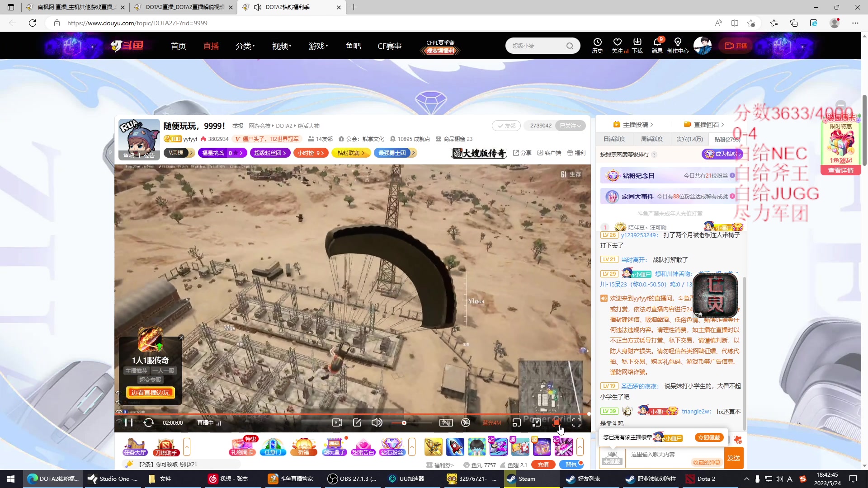Toggle subtitles (字幕) in player
The width and height of the screenshot is (868, 488).
pyautogui.click(x=446, y=422)
